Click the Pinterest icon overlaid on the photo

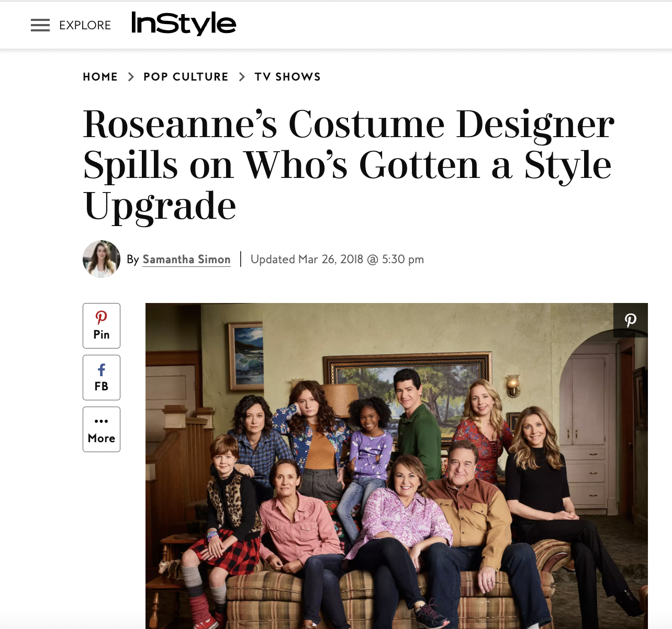[x=630, y=320]
